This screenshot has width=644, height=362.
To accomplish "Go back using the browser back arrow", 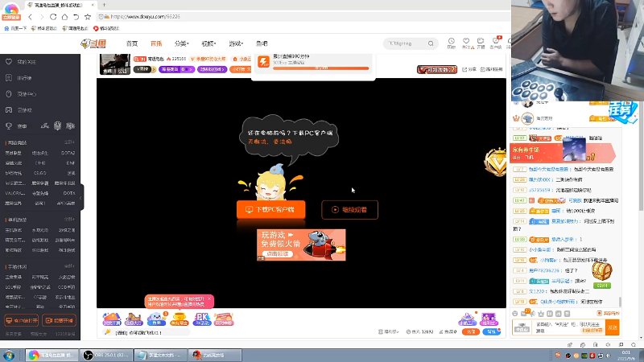I will tap(30, 17).
